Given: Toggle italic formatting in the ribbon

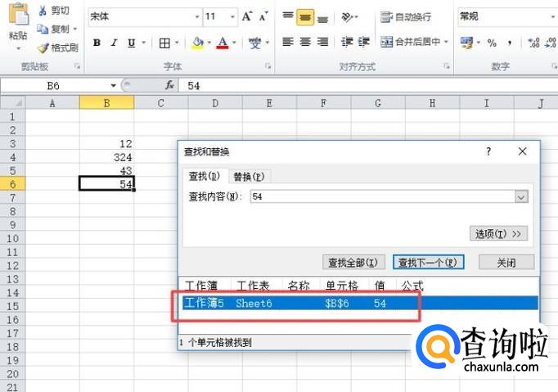Looking at the screenshot, I should pos(114,43).
